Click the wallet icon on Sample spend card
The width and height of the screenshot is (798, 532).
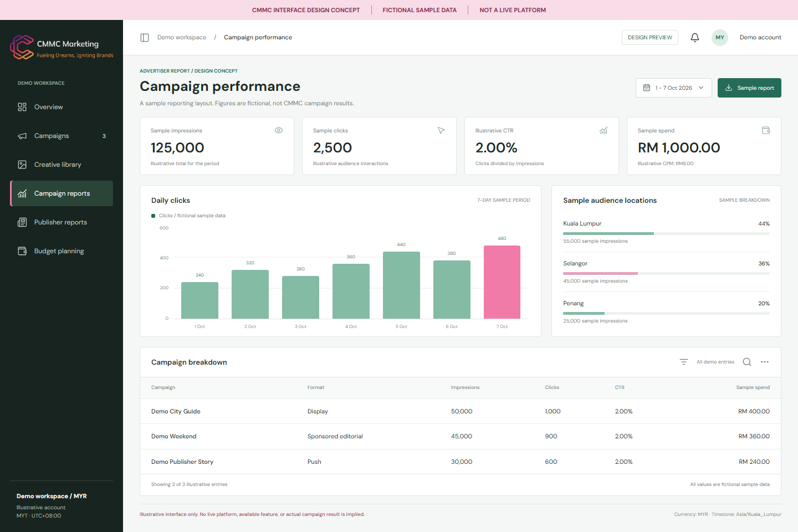(766, 130)
